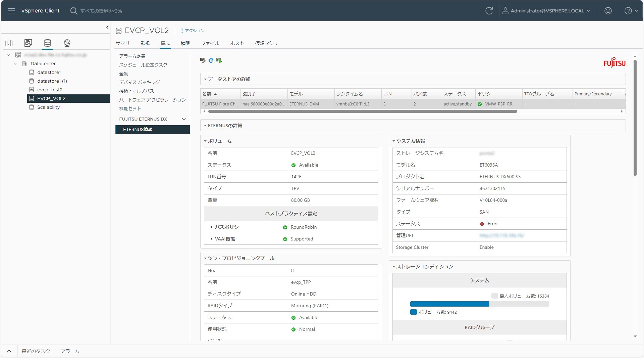Open the サマリ tab
The width and height of the screenshot is (644, 358).
tap(122, 43)
